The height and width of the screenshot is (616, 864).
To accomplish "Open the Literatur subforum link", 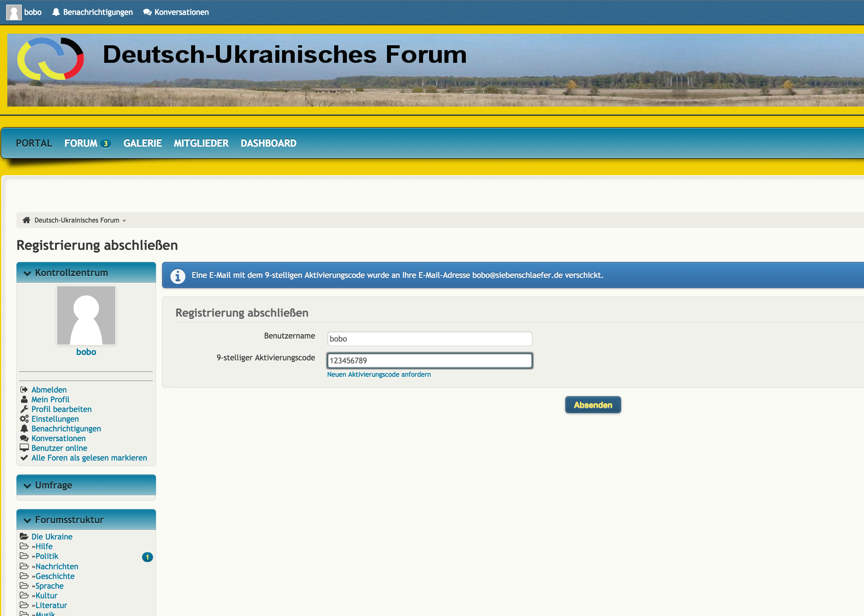I will coord(51,605).
